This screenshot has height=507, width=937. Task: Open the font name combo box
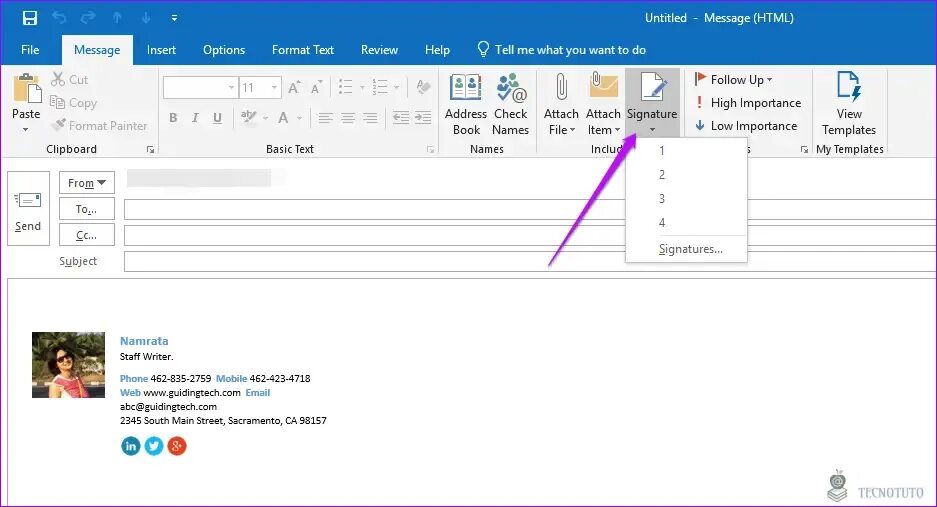[200, 88]
